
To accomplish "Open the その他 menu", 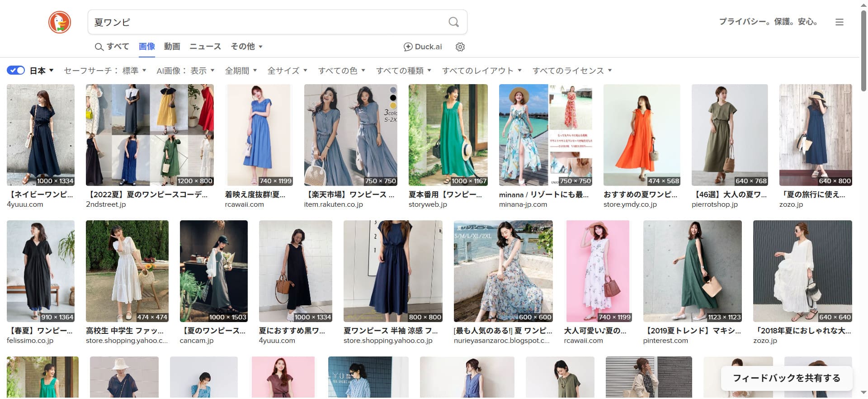I will coord(246,47).
